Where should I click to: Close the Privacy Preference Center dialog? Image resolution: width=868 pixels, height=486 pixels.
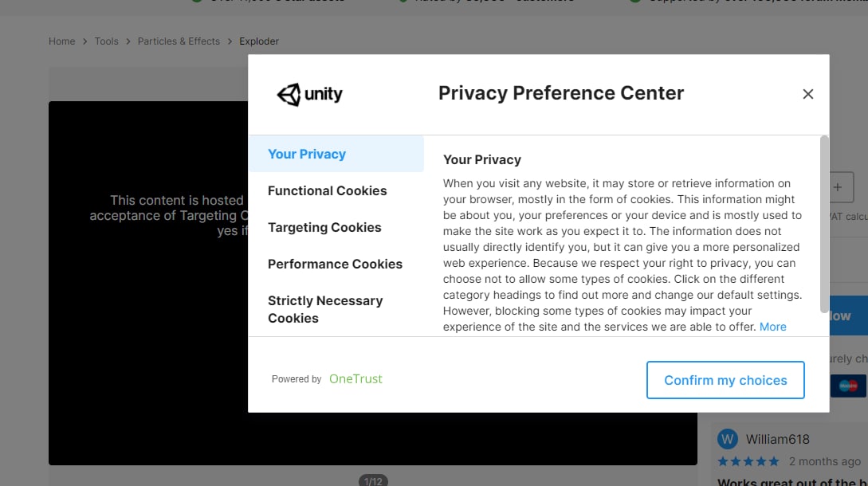[x=807, y=94]
